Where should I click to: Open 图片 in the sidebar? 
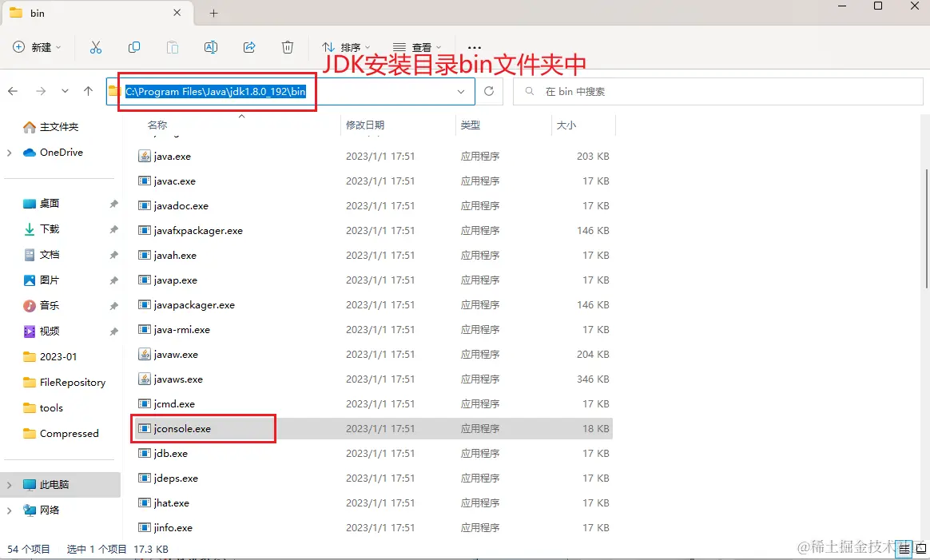(x=41, y=280)
